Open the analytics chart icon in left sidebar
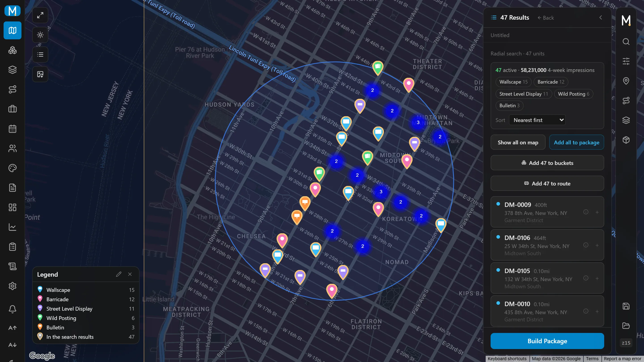 point(12,227)
